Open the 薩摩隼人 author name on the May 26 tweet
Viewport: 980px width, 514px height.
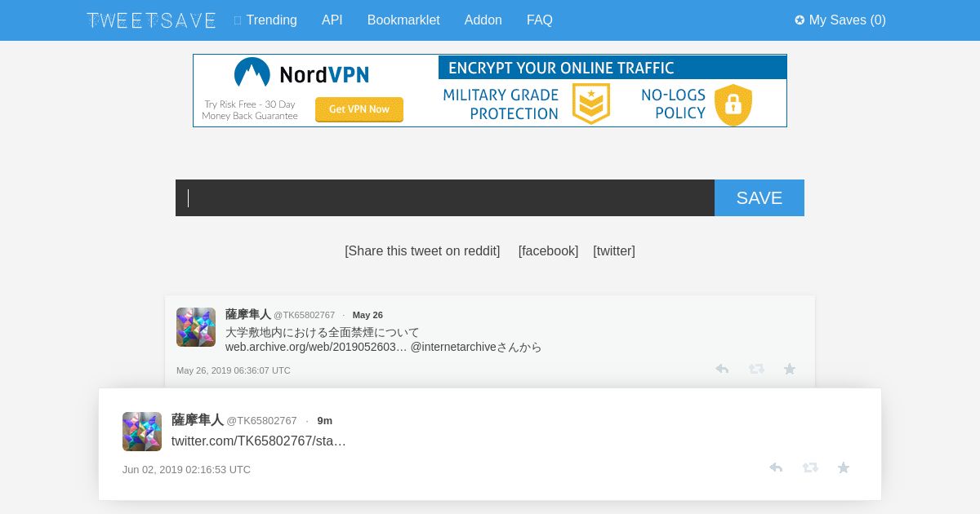click(248, 315)
